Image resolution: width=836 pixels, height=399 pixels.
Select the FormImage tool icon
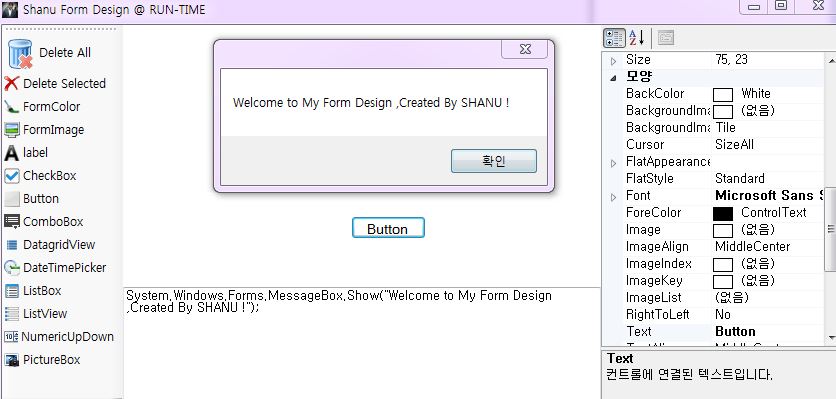click(x=11, y=130)
